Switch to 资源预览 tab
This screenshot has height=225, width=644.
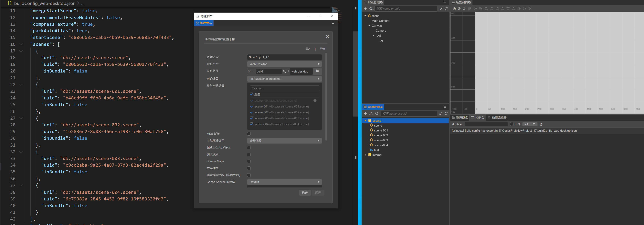coord(460,118)
